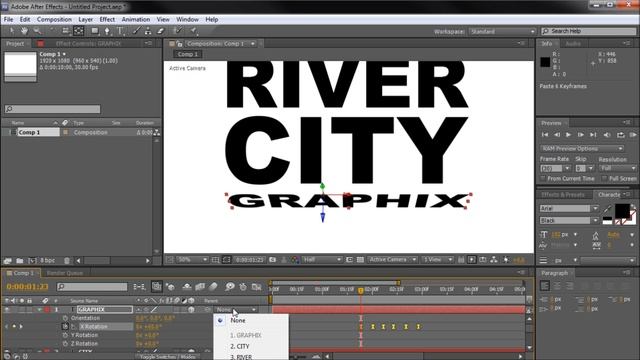Click the Auto-keyframe stopwatch icon in timeline header
Screen dimensions: 640x360
[x=243, y=287]
